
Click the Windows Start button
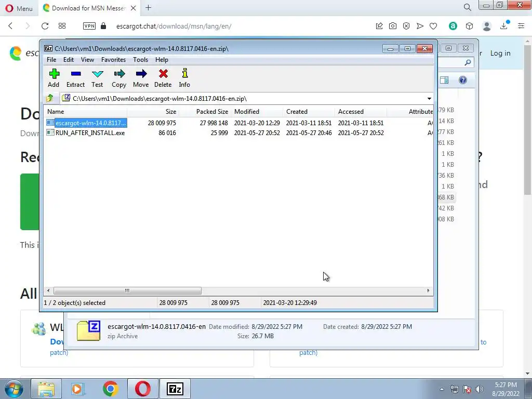[14, 389]
